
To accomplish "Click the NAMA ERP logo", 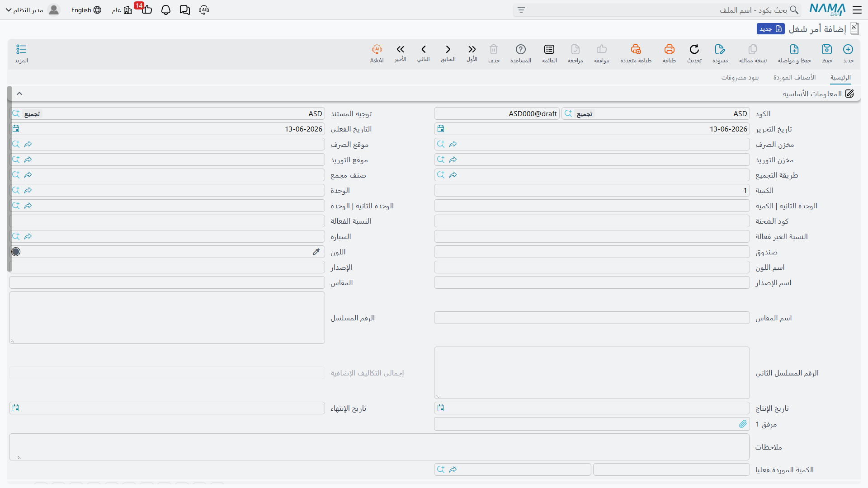I will 827,9.
